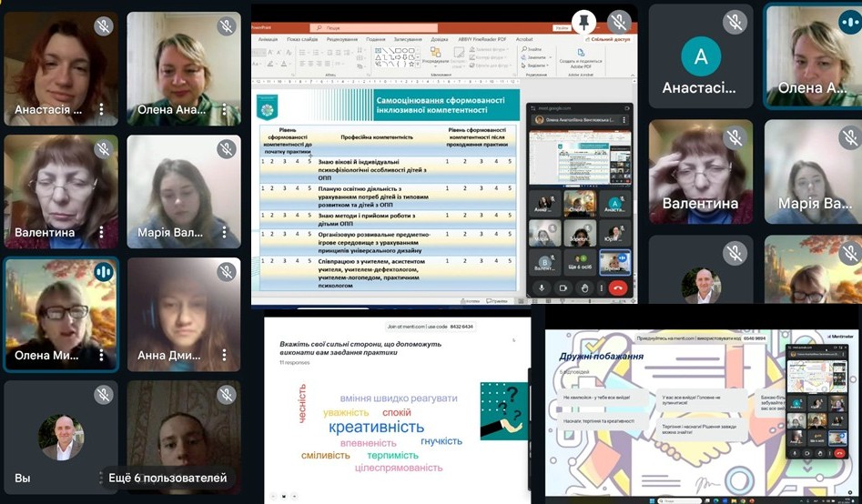
Task: Toggle muted mic on left Анастасія tile
Action: pos(104,26)
